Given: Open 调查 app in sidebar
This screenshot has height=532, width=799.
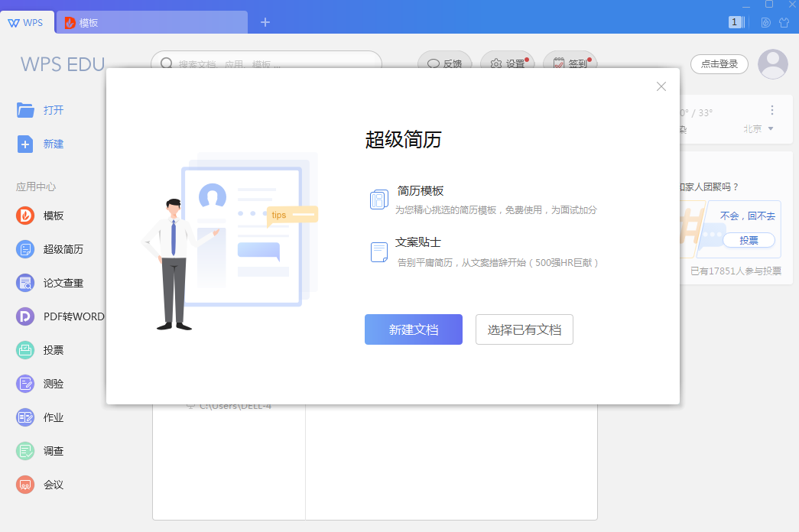Looking at the screenshot, I should tap(41, 451).
